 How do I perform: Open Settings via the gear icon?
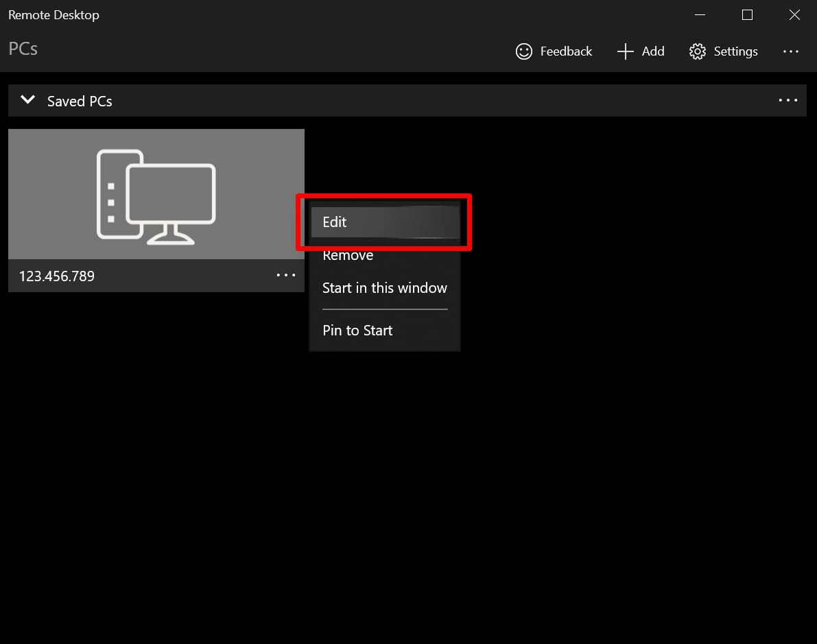[x=697, y=51]
